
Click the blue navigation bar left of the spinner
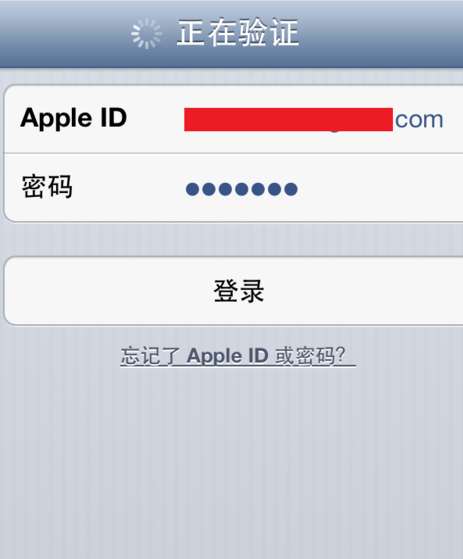point(64,34)
